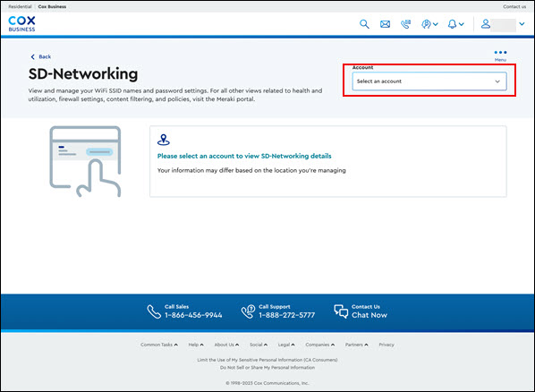
Task: Click sales number 1-866-456-9944
Action: (193, 315)
